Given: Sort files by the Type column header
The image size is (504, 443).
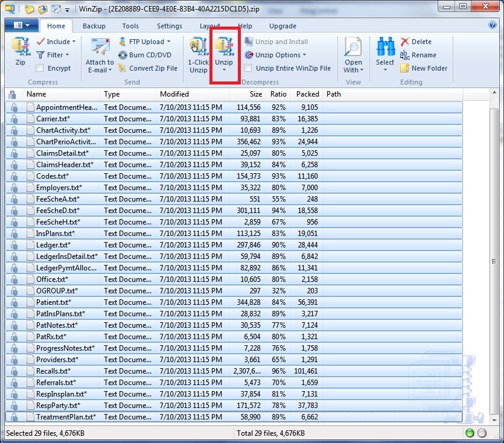Looking at the screenshot, I should pos(128,94).
